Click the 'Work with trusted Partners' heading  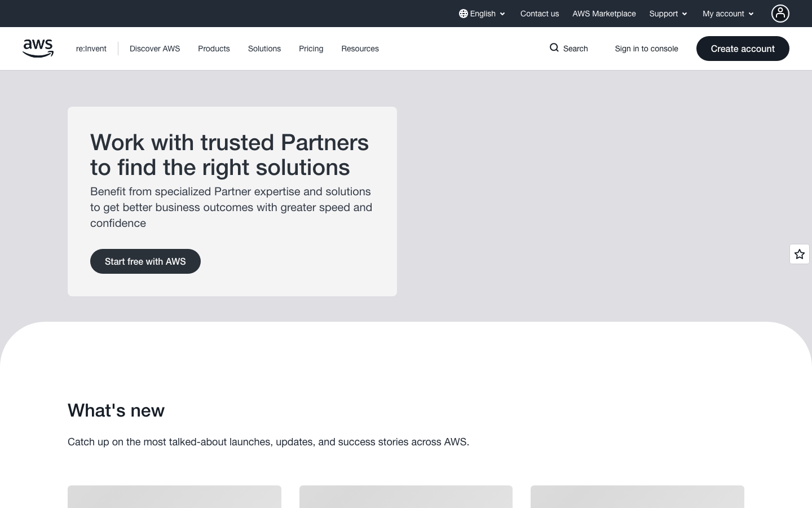pos(230,155)
